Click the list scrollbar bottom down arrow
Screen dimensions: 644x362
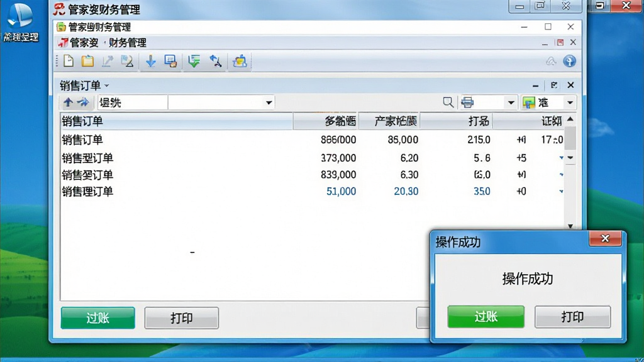[570, 226]
